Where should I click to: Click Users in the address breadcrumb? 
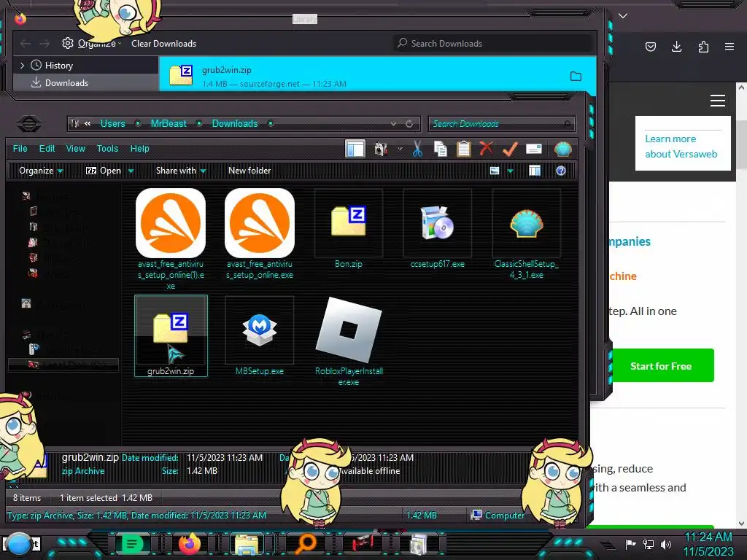pyautogui.click(x=112, y=124)
